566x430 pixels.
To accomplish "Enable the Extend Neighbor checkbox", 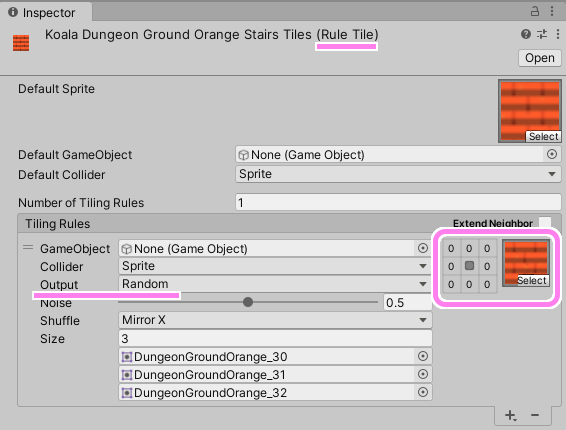I will [545, 223].
